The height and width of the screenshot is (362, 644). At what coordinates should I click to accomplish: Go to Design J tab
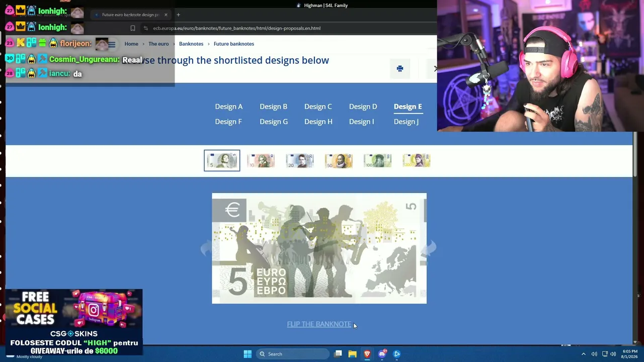(406, 122)
